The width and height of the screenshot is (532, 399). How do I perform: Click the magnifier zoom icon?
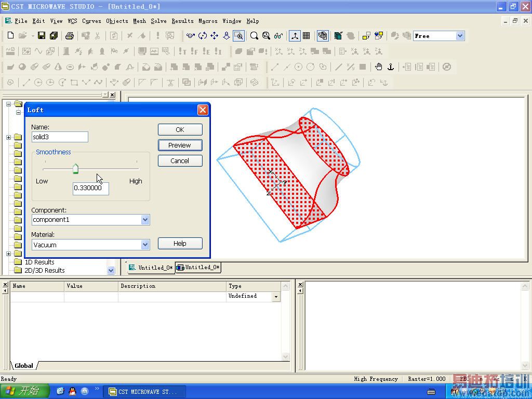[x=254, y=36]
